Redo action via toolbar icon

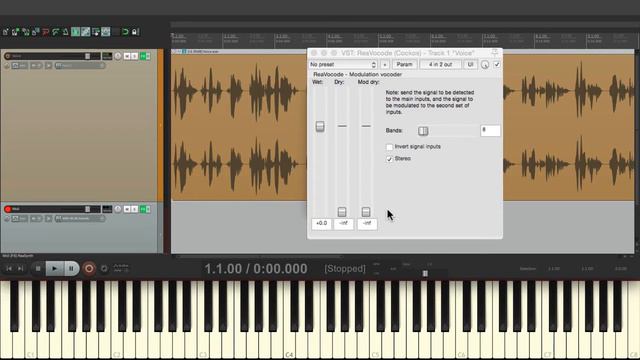(x=56, y=32)
